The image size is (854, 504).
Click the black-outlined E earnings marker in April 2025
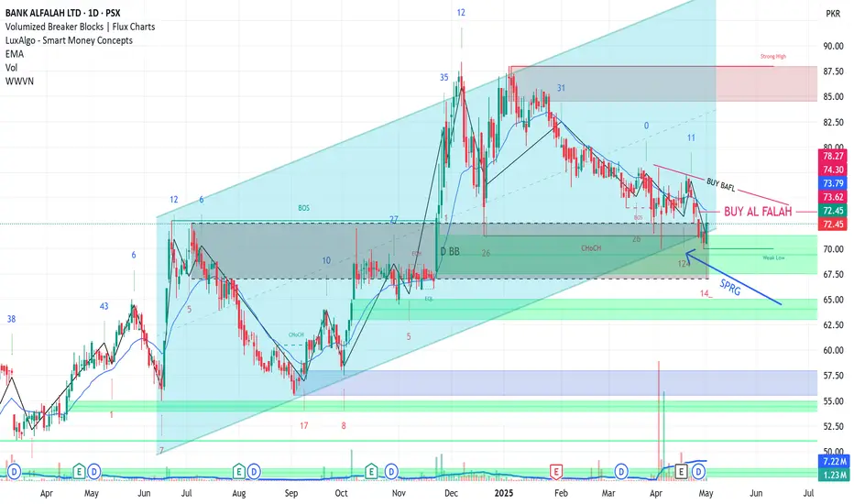click(681, 471)
